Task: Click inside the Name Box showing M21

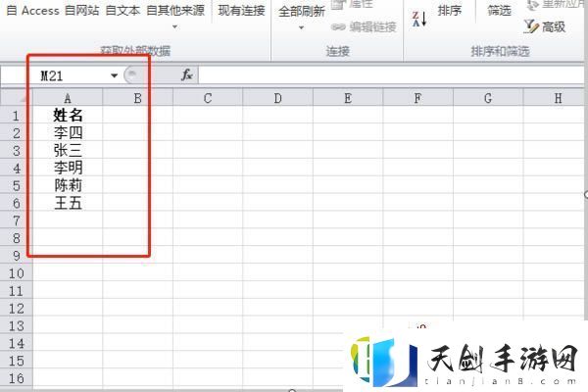Action: coord(70,75)
